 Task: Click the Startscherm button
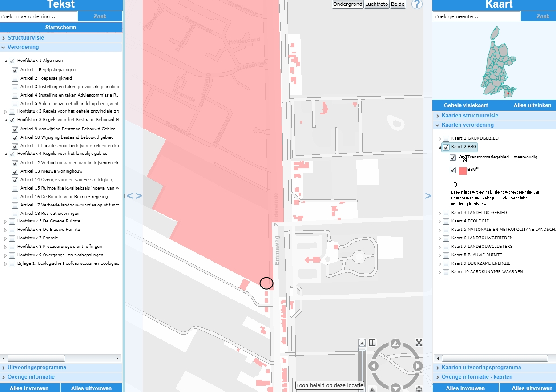61,28
